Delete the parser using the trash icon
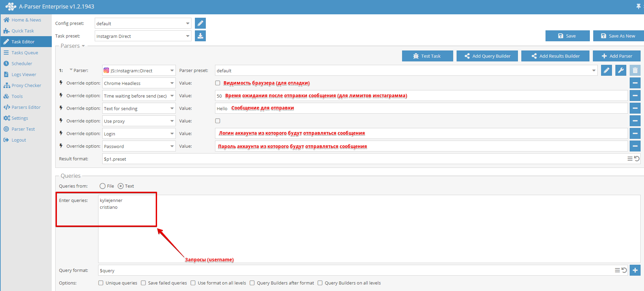The image size is (644, 291). coord(635,70)
